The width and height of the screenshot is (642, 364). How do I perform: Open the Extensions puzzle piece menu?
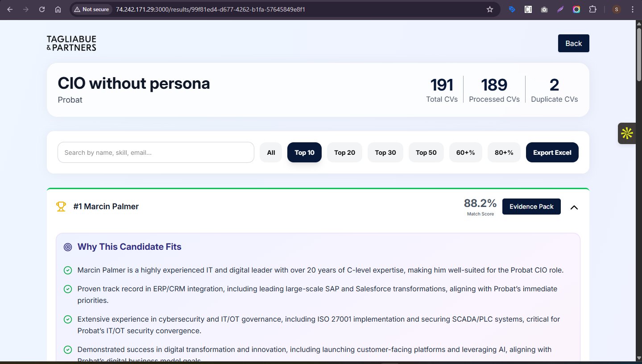coord(592,9)
